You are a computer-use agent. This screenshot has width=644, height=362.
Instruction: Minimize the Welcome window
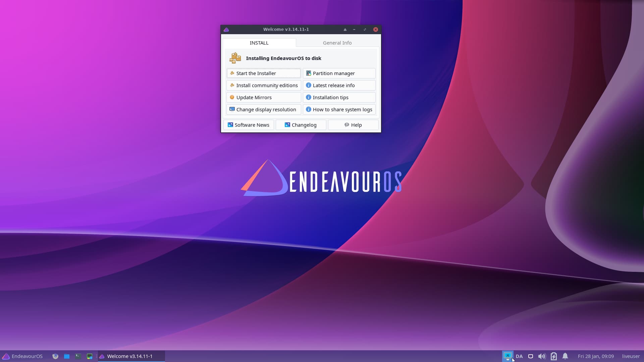(x=354, y=29)
